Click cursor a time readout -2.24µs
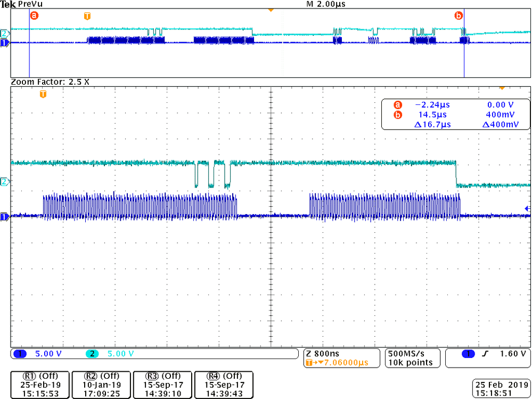Image resolution: width=532 pixels, height=399 pixels. click(432, 105)
